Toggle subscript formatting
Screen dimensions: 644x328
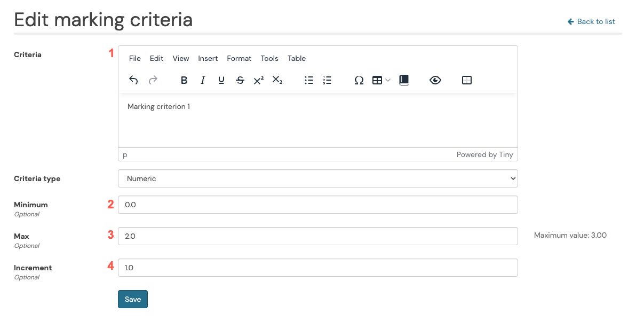(x=277, y=80)
